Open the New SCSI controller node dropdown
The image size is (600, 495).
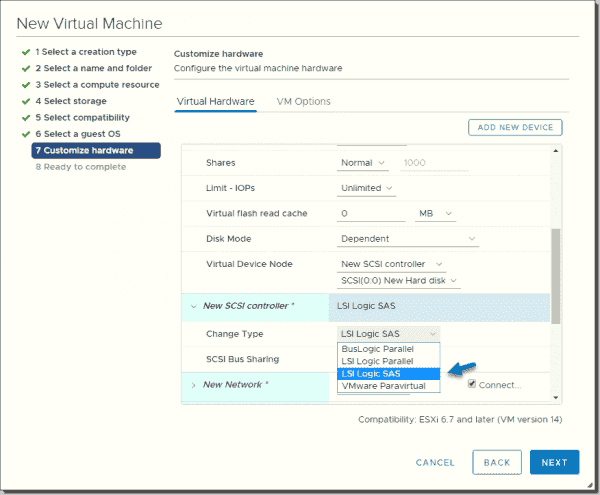pos(391,264)
